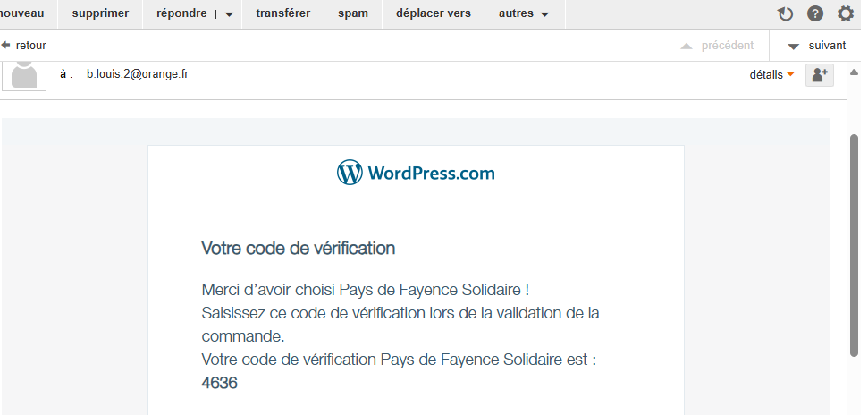The height and width of the screenshot is (415, 868).
Task: Click the add contact icon
Action: coord(820,75)
